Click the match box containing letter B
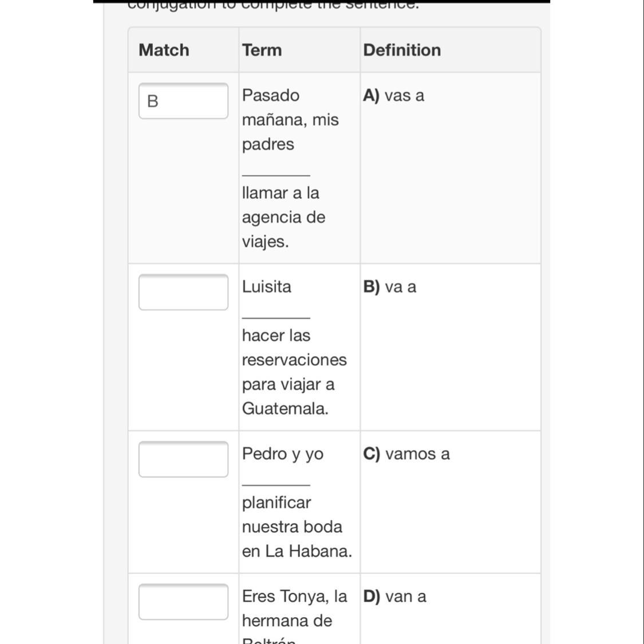The width and height of the screenshot is (644, 644). point(183,101)
